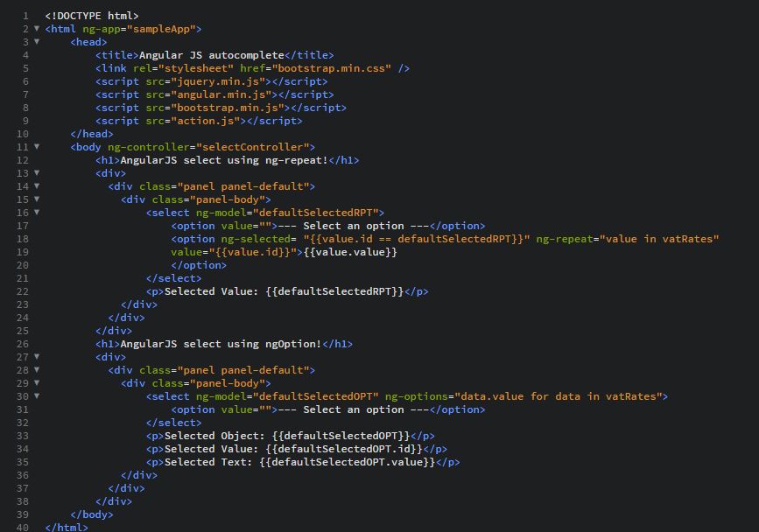This screenshot has height=532, width=759.
Task: Click "--- Select an option ---" on line 31
Action: click(x=354, y=409)
